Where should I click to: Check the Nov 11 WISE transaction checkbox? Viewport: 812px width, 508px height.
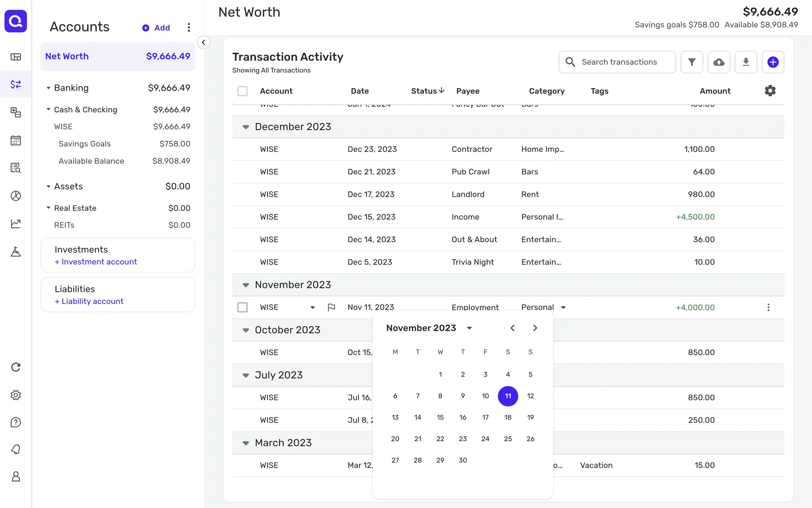(242, 307)
